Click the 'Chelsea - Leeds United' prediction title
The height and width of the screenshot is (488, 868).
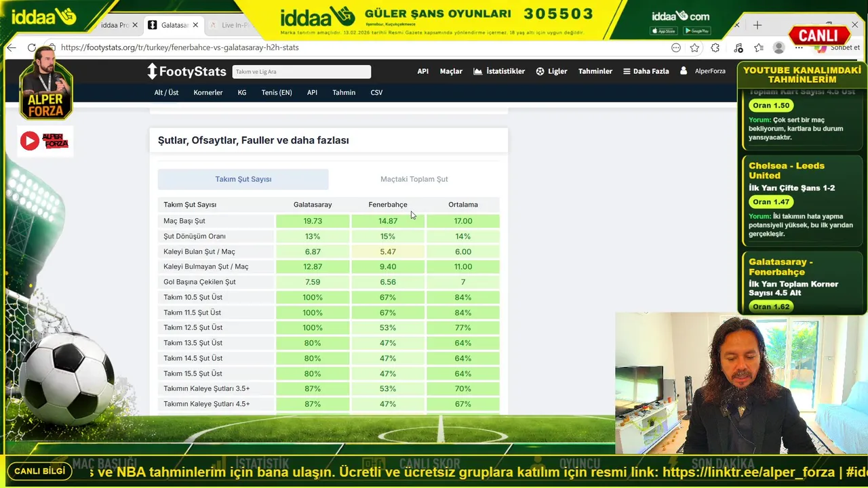[x=786, y=171]
